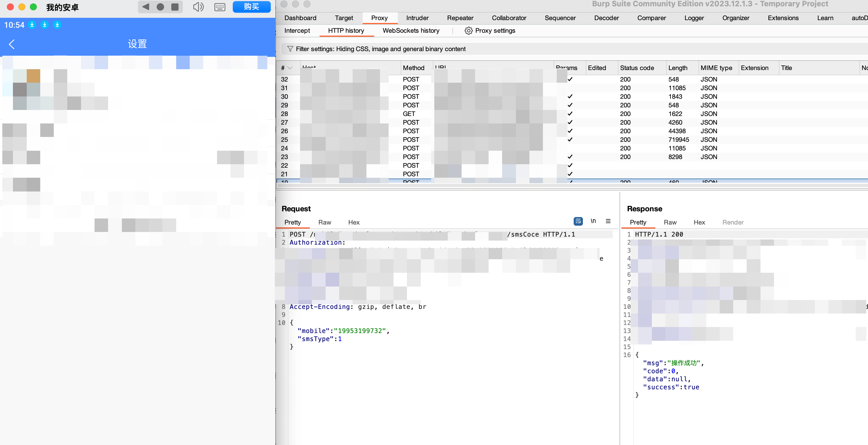Click the Android home circle icon
The height and width of the screenshot is (445, 868).
[160, 7]
